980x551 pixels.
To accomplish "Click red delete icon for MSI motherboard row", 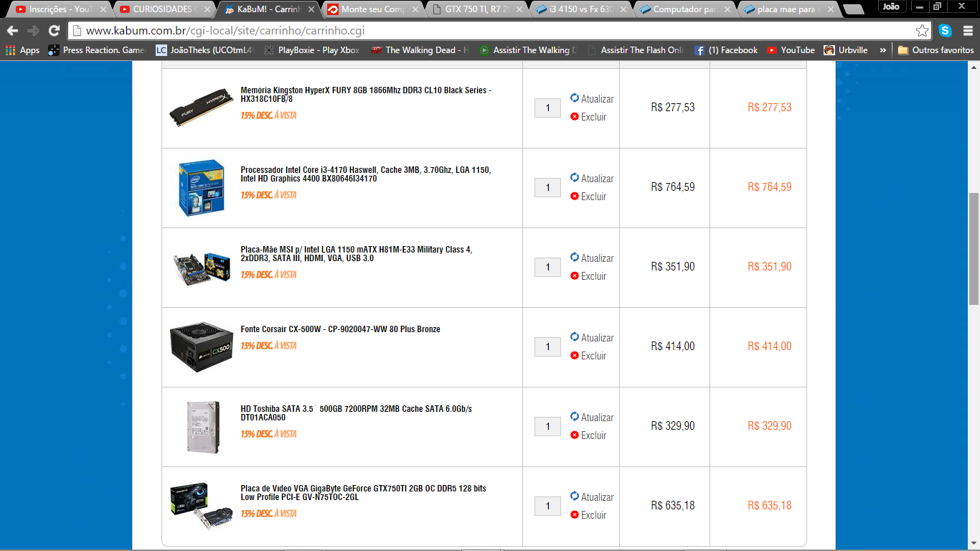I will pyautogui.click(x=575, y=275).
